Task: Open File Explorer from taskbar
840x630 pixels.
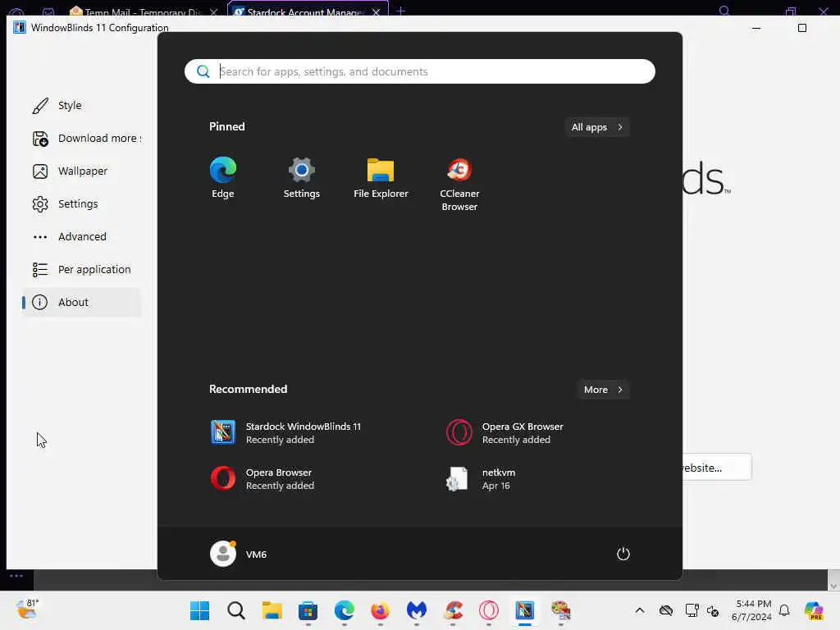Action: coord(272,610)
